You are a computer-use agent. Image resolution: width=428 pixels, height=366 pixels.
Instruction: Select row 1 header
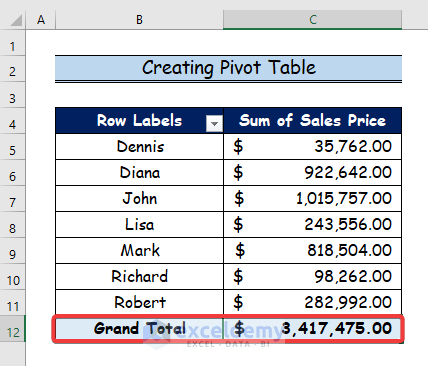tap(12, 43)
